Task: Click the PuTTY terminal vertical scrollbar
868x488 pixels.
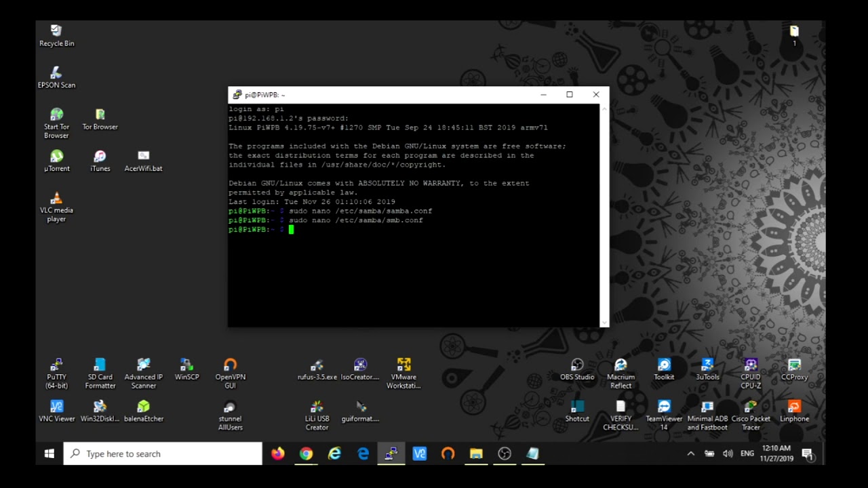Action: pyautogui.click(x=604, y=215)
